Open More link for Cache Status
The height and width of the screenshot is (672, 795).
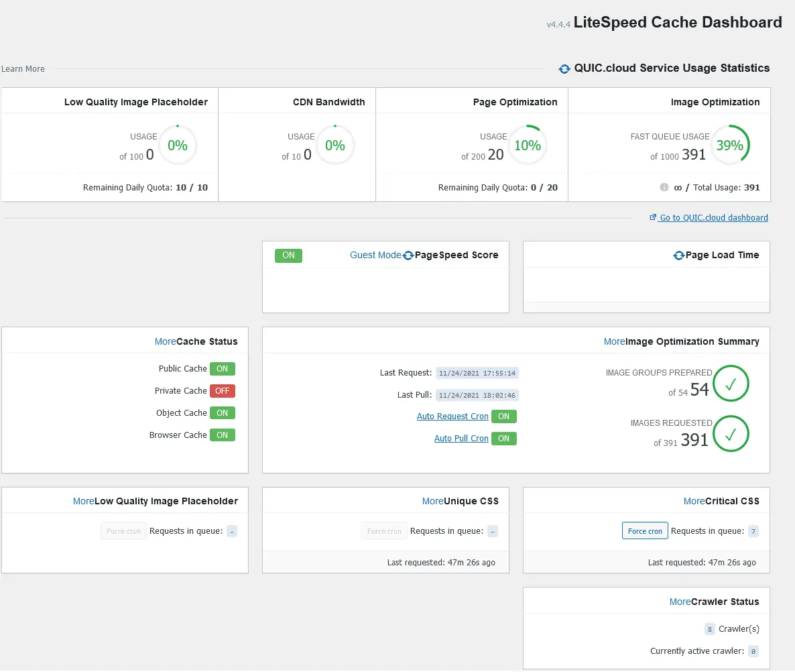pyautogui.click(x=165, y=341)
